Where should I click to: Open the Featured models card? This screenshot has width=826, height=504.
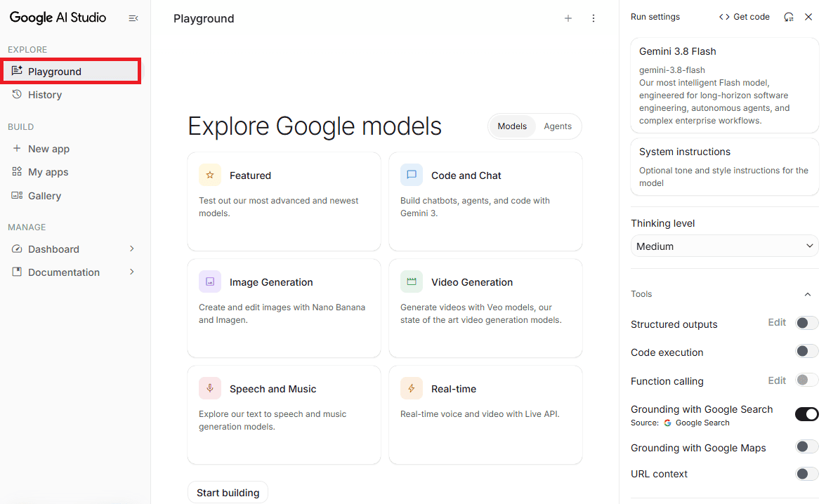[x=284, y=201]
